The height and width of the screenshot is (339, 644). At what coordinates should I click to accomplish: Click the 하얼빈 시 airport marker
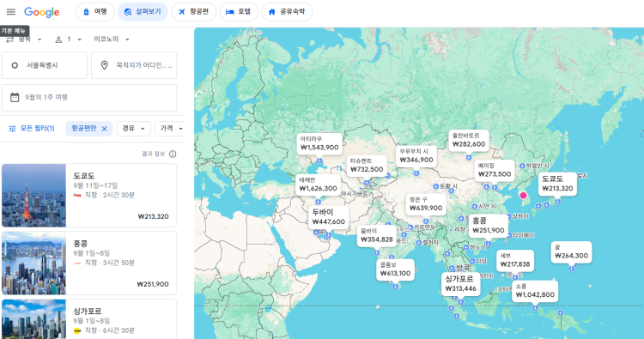click(522, 166)
